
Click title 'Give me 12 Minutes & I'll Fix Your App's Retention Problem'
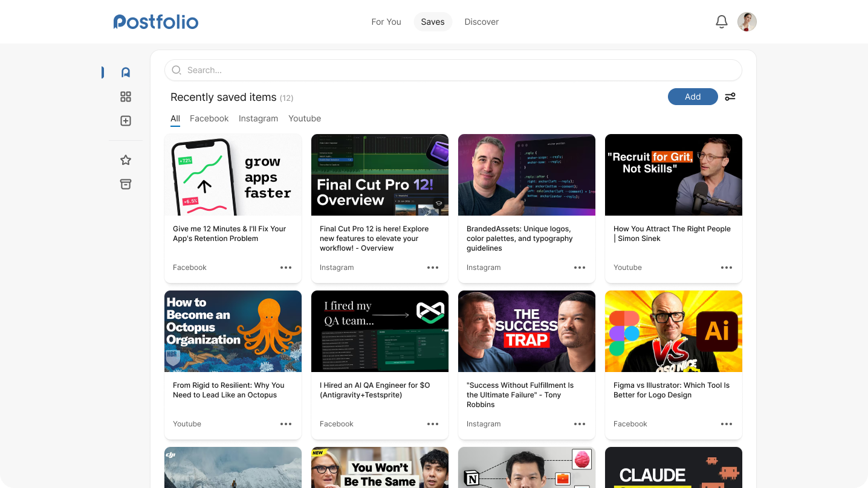tap(229, 234)
